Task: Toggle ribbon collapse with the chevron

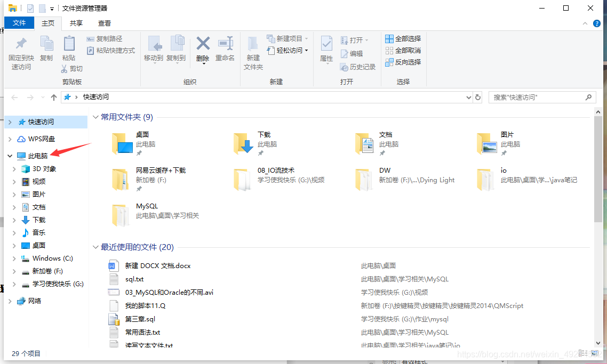Action: pyautogui.click(x=585, y=23)
